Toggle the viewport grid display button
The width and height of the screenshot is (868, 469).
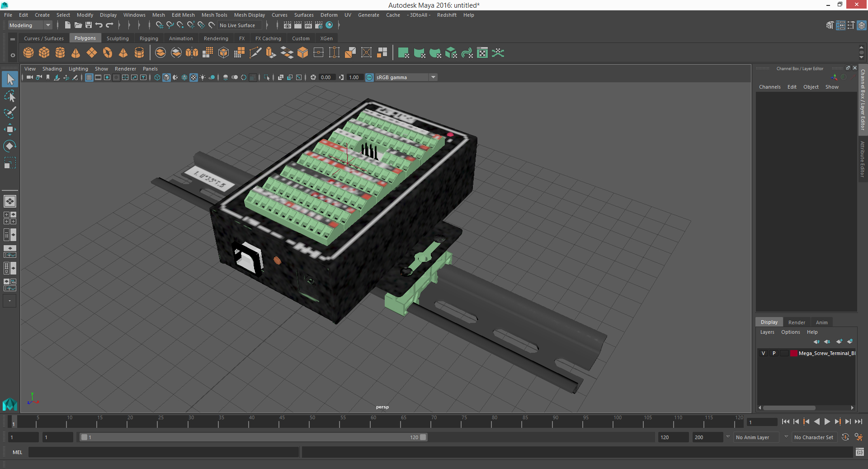click(89, 77)
